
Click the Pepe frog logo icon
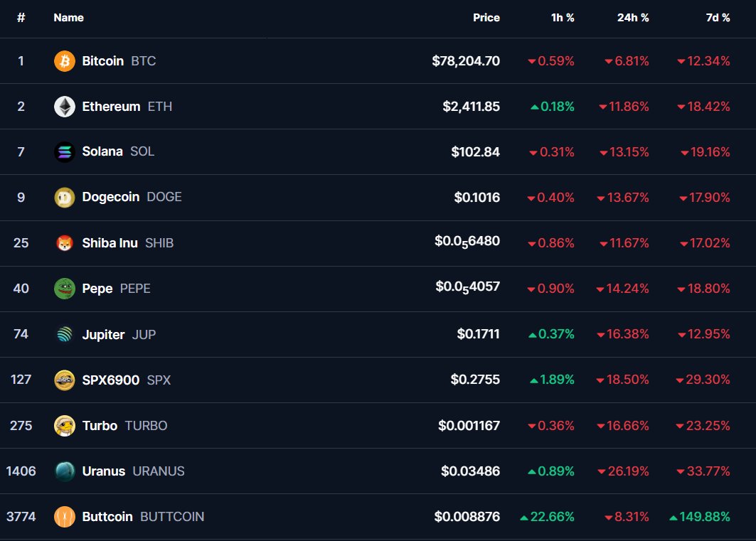65,289
